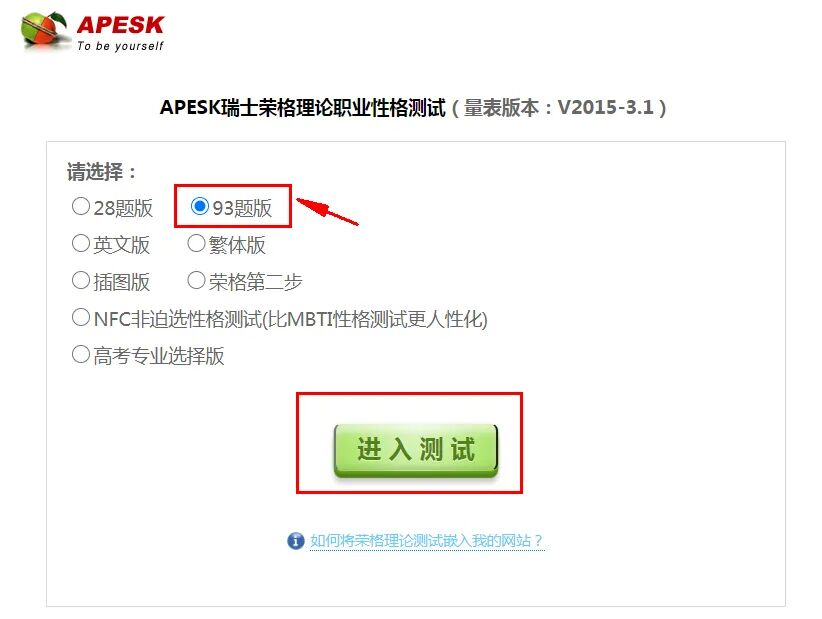This screenshot has height=619, width=822.
Task: Click the NFC非迫选性格测试 option label text
Action: click(290, 319)
